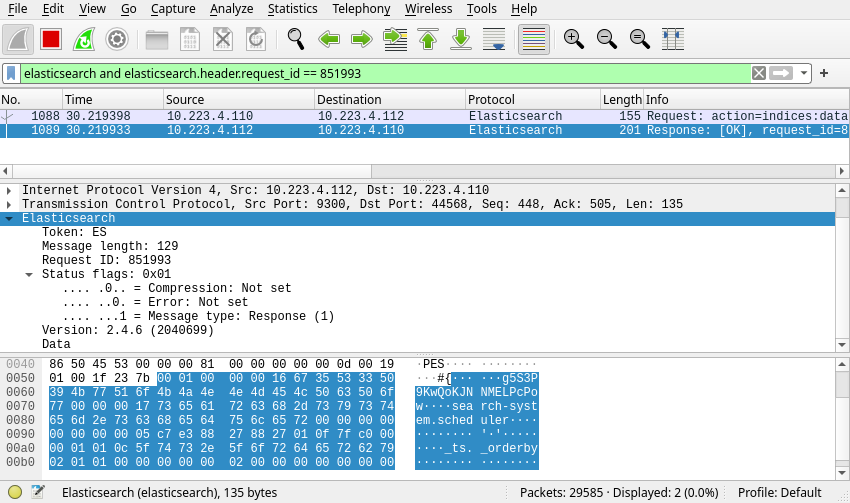
Task: Collapse the Elasticsearch protocol tree
Action: click(9, 218)
